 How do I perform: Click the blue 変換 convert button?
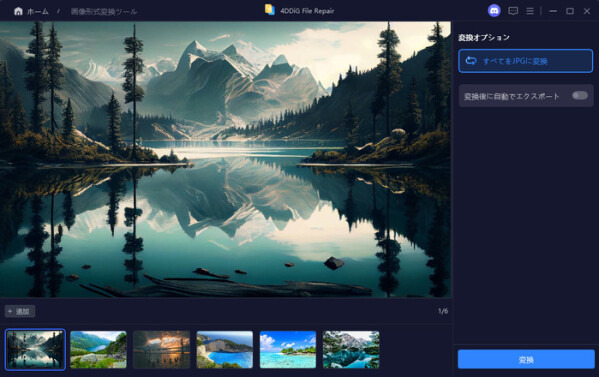(526, 359)
